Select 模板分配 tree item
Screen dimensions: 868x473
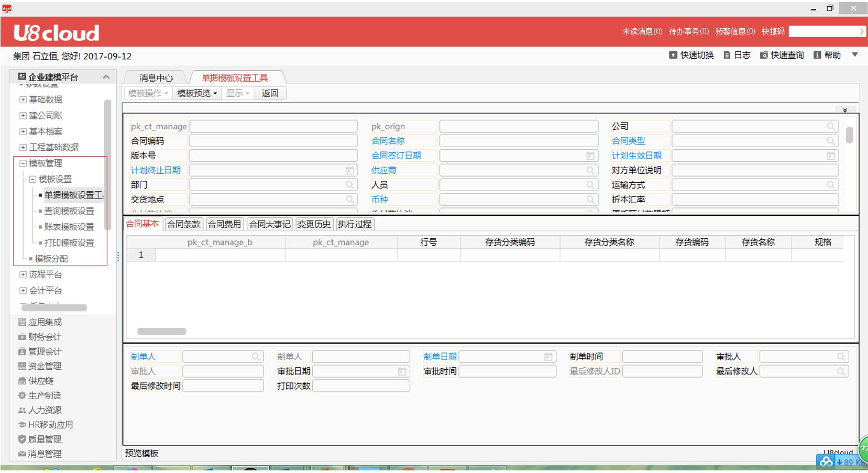click(x=51, y=259)
